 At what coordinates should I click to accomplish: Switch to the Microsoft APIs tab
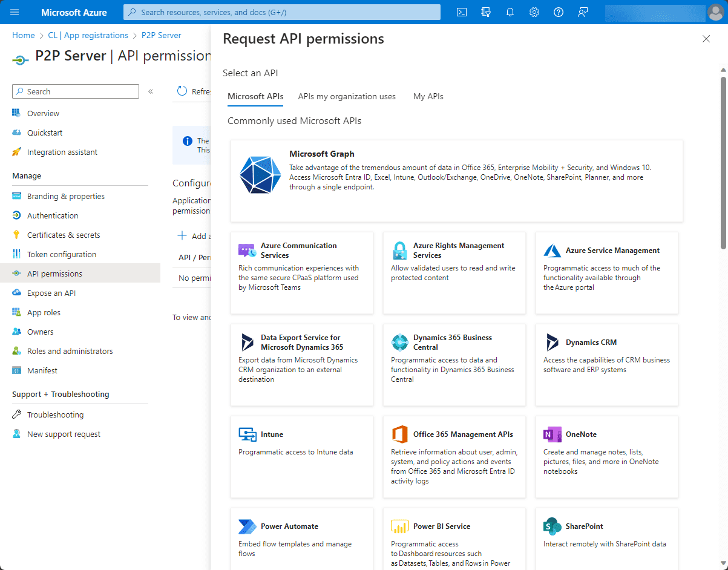pos(255,96)
